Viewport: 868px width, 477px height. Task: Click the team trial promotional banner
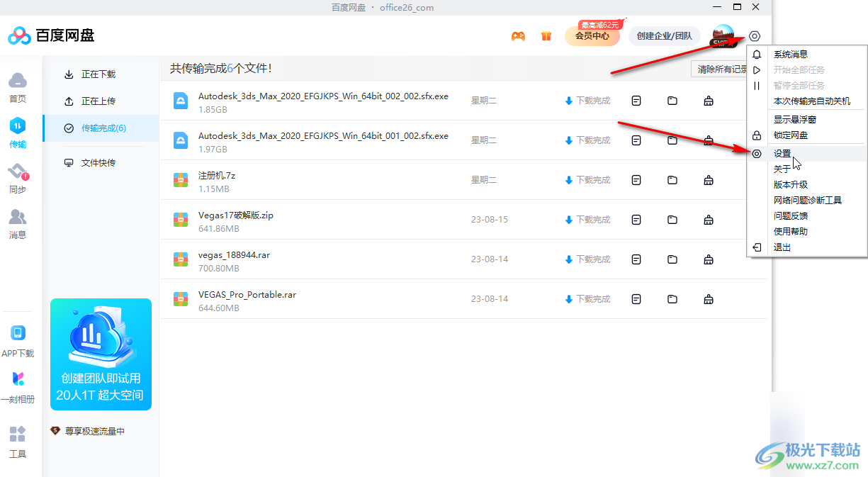pyautogui.click(x=101, y=354)
